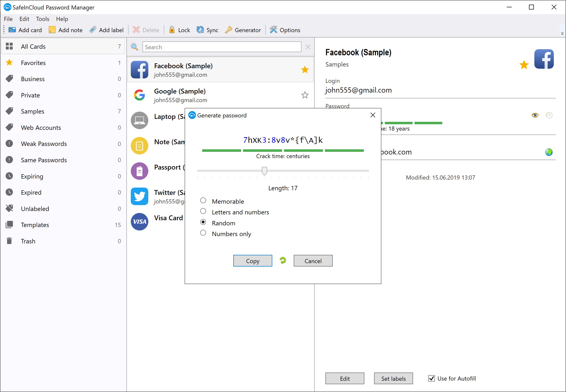Open the File menu
Image resolution: width=566 pixels, height=392 pixels.
coord(8,19)
